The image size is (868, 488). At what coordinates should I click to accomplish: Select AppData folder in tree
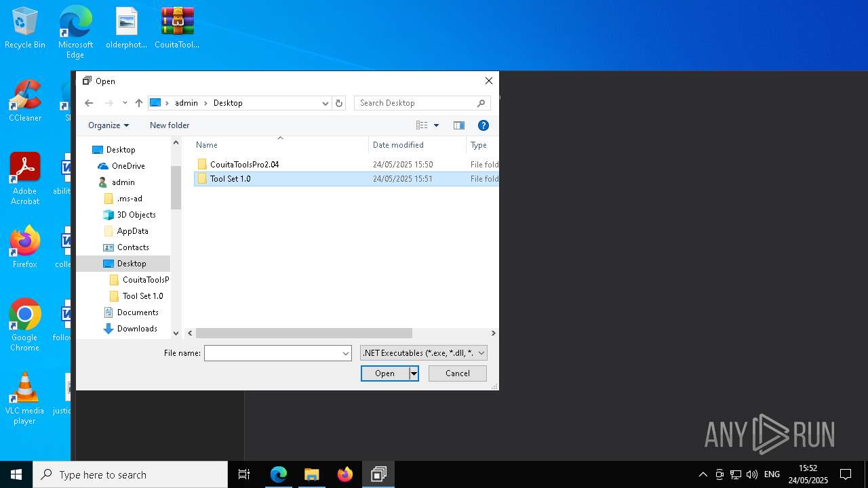point(132,231)
